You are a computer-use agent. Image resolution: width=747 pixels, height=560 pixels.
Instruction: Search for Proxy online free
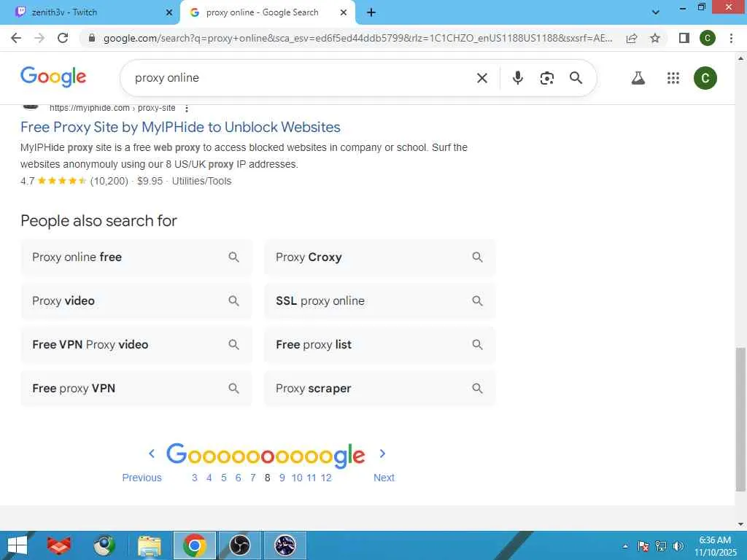point(136,257)
